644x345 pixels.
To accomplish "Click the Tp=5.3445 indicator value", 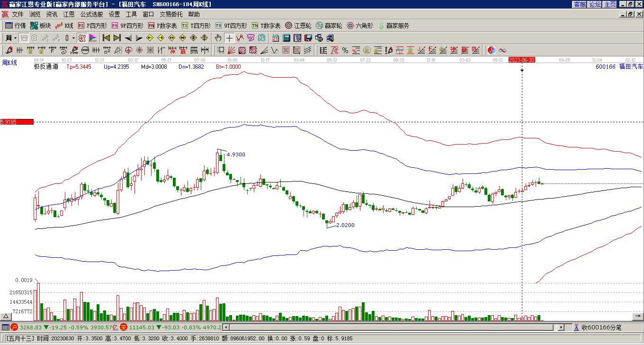I will point(78,67).
